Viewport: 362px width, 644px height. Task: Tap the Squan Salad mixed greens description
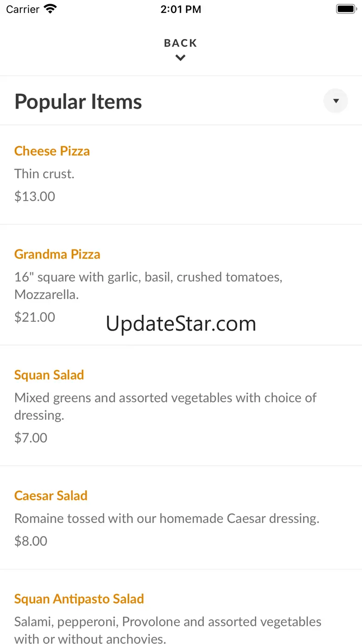165,406
